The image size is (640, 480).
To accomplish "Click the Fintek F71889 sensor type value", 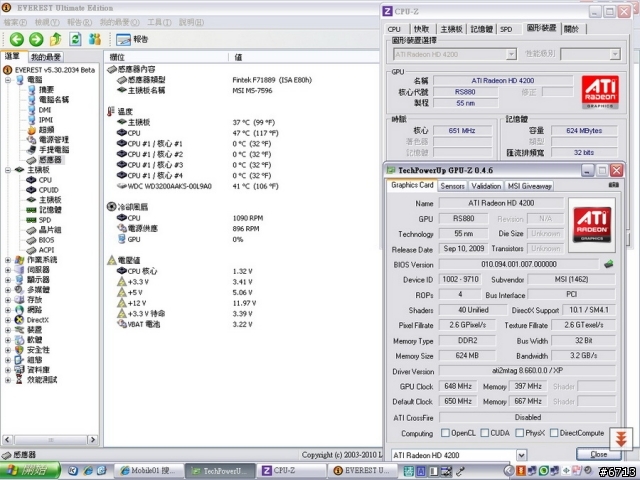I will tap(272, 80).
